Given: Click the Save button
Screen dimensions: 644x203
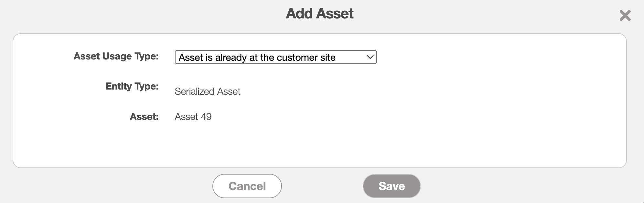Looking at the screenshot, I should pyautogui.click(x=391, y=186).
